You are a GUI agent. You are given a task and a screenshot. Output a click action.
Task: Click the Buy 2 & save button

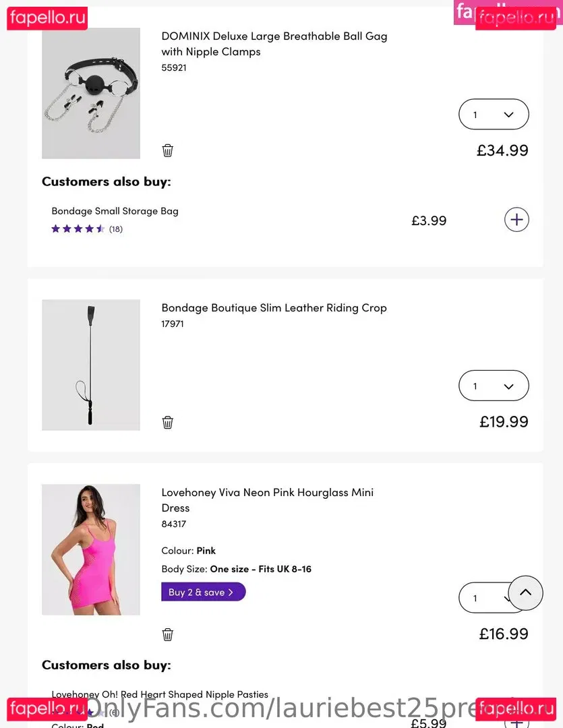pos(203,592)
